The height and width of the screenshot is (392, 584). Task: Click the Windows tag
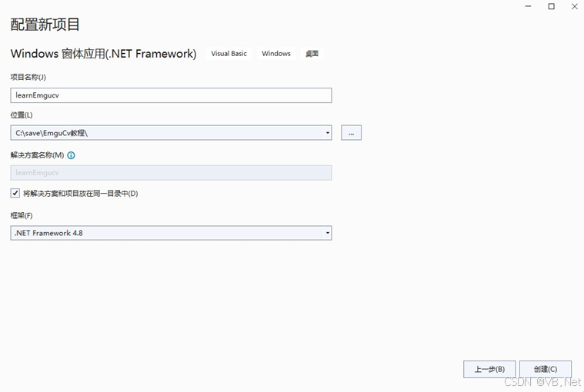click(276, 54)
